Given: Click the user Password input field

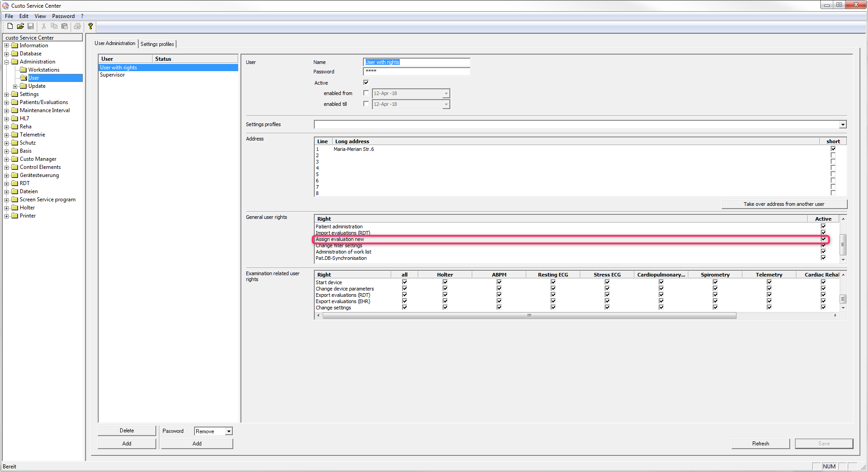Looking at the screenshot, I should pos(416,71).
